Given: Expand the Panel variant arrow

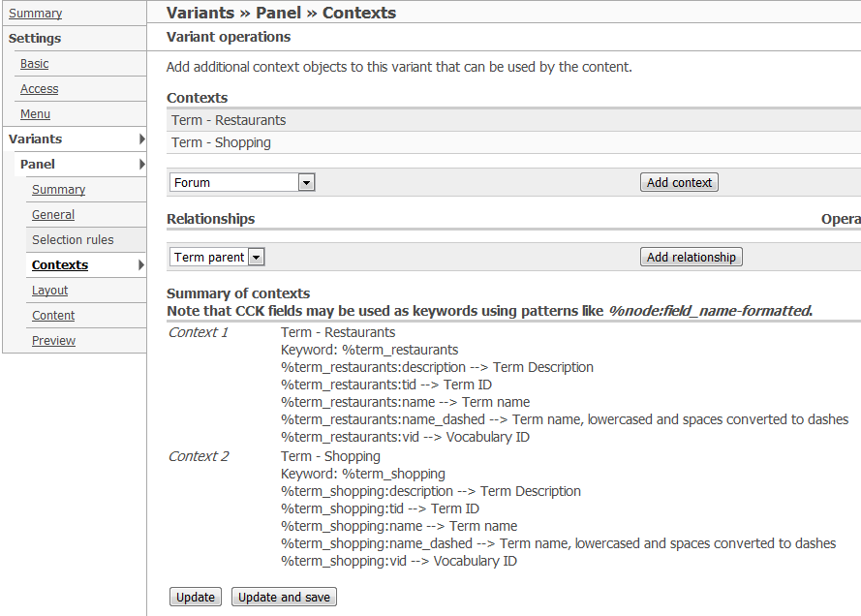Looking at the screenshot, I should coord(141,165).
